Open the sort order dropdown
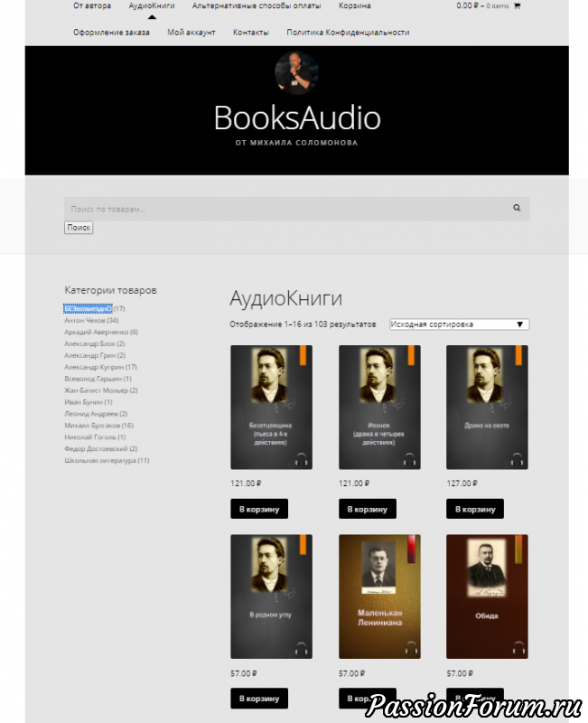This screenshot has height=723, width=588. point(459,324)
